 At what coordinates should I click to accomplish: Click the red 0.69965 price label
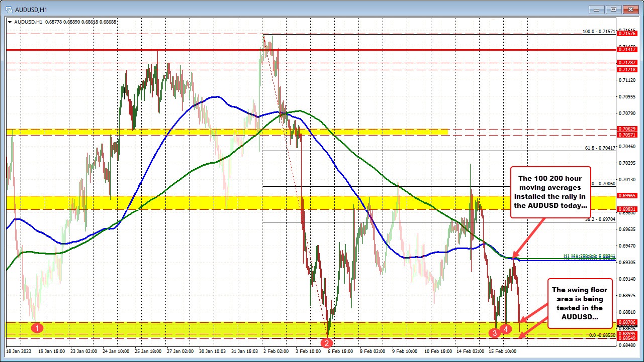(x=629, y=196)
